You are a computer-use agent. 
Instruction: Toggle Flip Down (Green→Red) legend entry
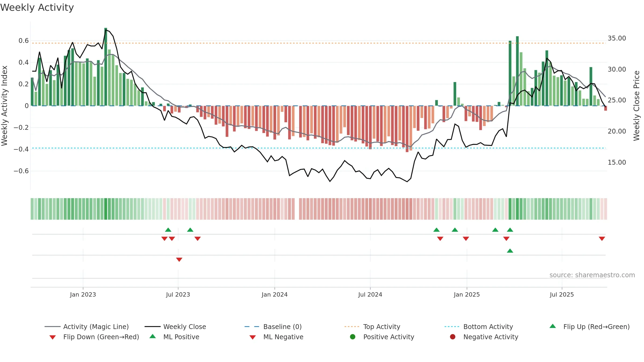[x=94, y=337]
